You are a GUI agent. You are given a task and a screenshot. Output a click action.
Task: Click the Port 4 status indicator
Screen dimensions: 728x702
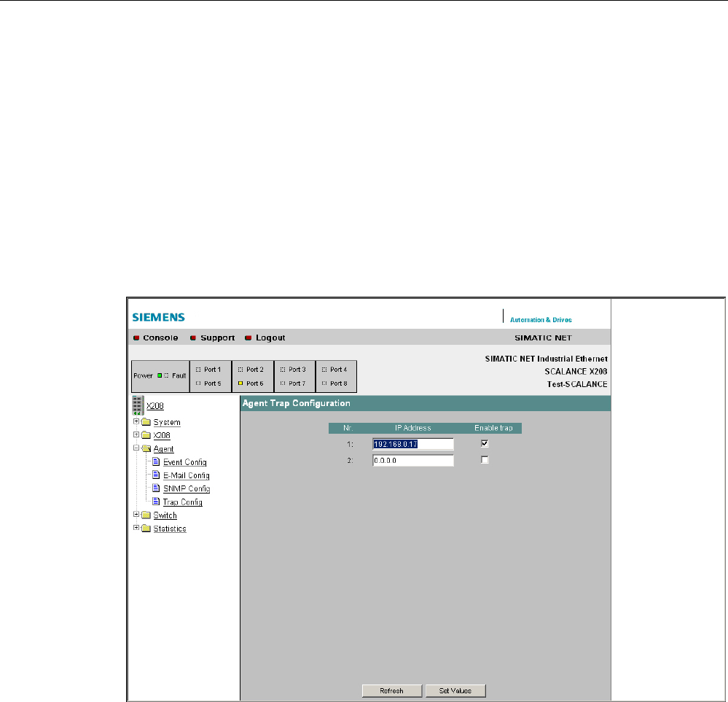(324, 370)
